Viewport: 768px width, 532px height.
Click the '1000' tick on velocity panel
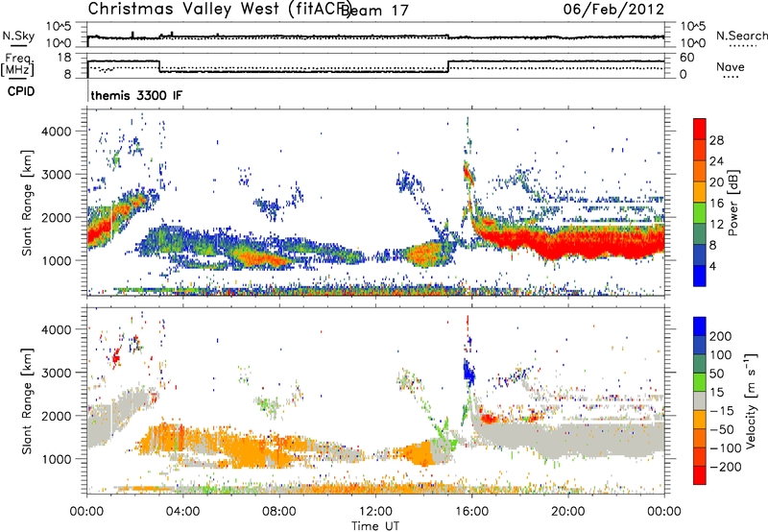[x=57, y=459]
